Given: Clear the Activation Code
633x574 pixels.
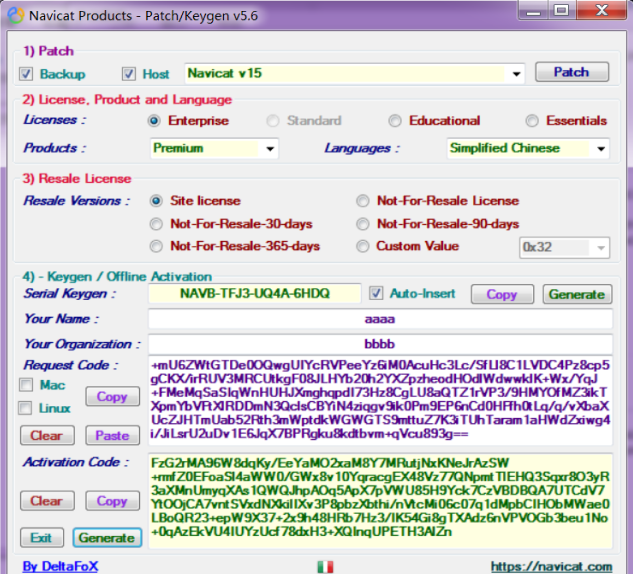Looking at the screenshot, I should 47,501.
